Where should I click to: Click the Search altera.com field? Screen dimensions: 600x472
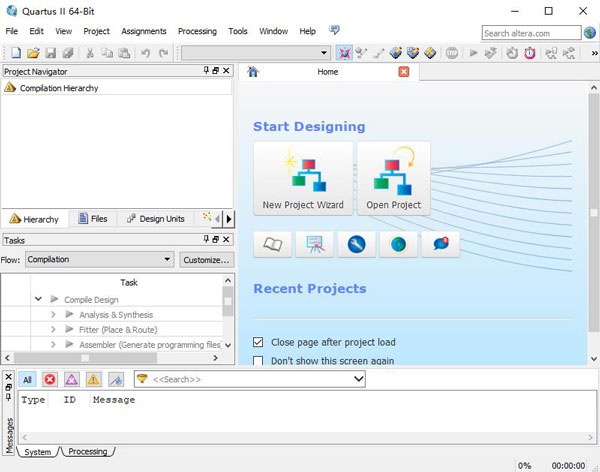pos(531,33)
